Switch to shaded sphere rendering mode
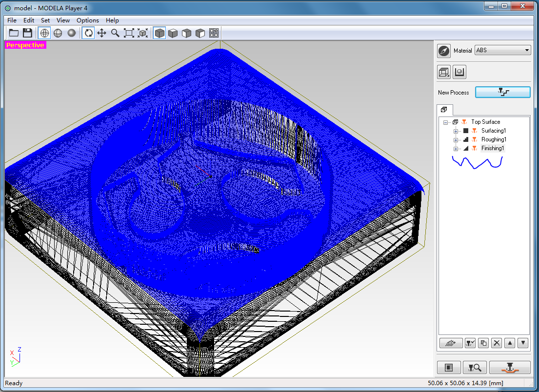 (x=72, y=33)
